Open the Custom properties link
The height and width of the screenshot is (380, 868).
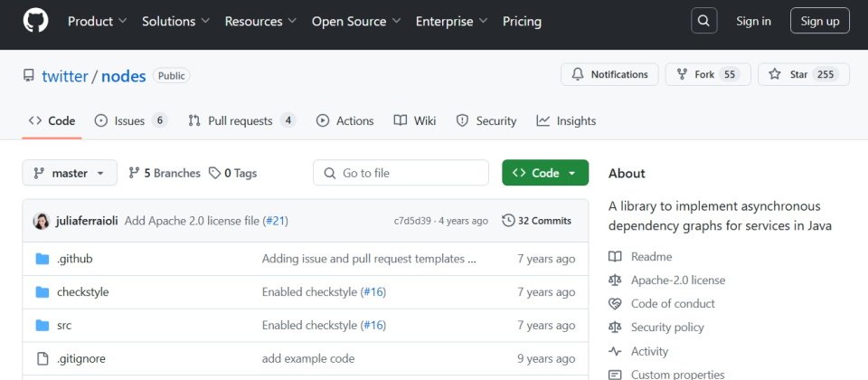tap(678, 375)
